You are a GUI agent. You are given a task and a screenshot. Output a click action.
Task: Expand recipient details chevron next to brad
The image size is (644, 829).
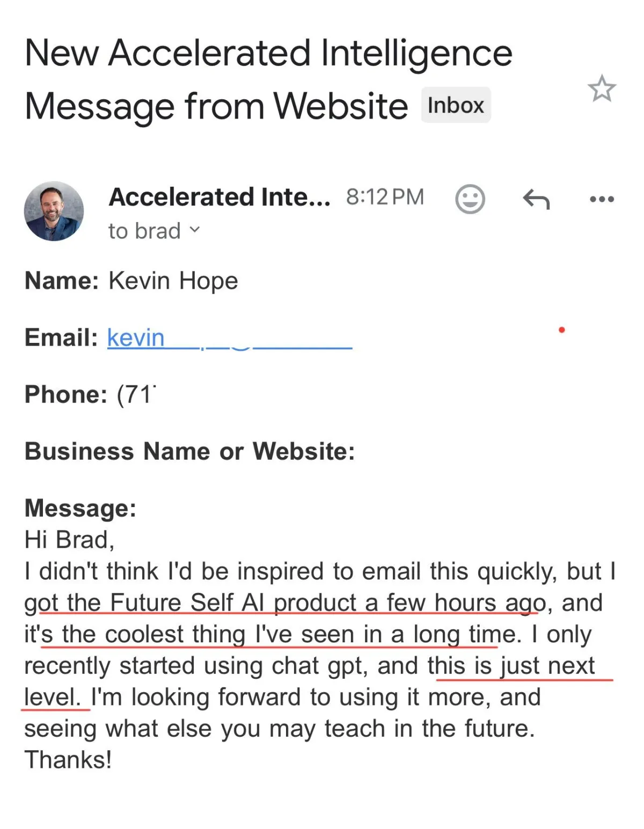coord(194,230)
